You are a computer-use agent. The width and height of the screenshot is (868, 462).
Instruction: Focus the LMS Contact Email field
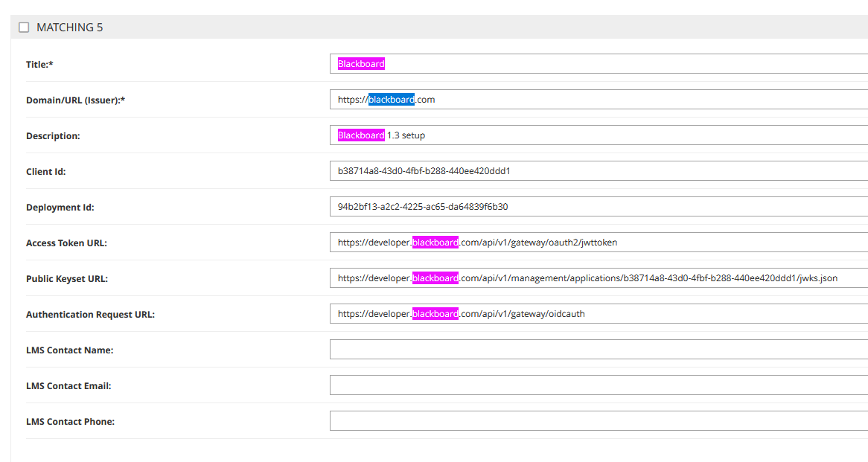[x=599, y=385]
